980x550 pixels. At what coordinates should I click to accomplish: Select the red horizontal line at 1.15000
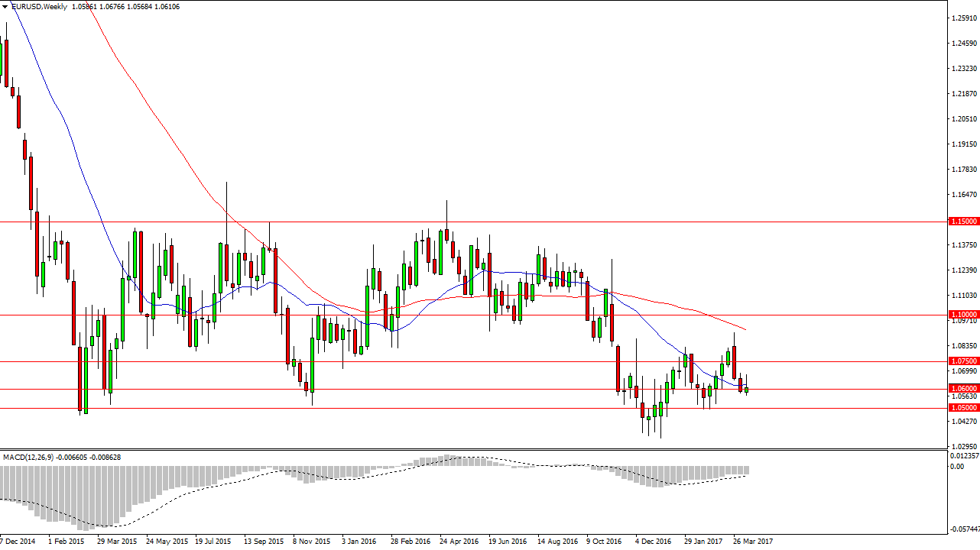coord(459,222)
